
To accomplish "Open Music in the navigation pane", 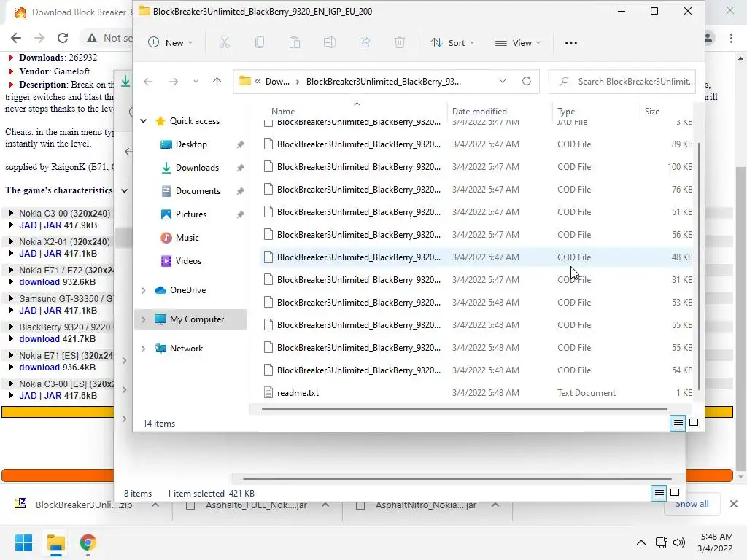I will pos(187,238).
